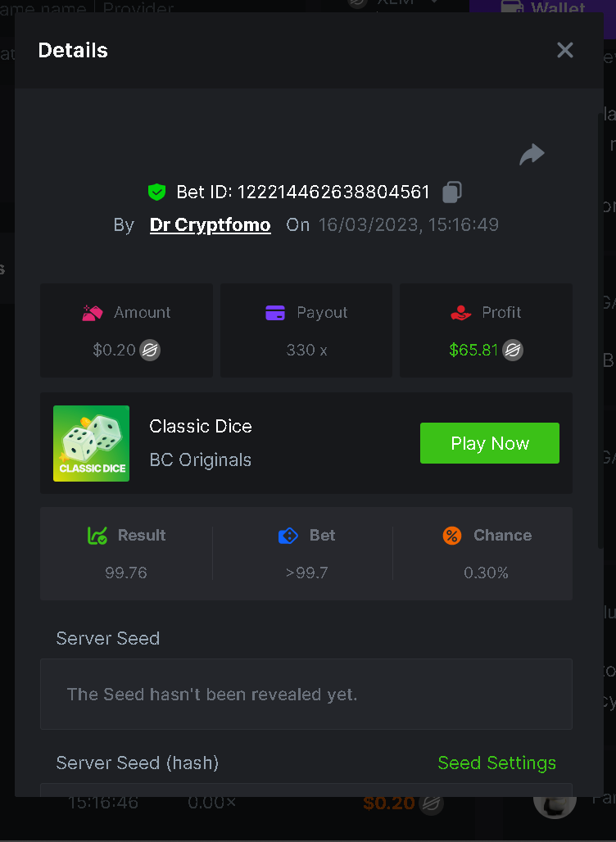Click the green verified shield icon
This screenshot has width=616, height=842.
pyautogui.click(x=156, y=192)
